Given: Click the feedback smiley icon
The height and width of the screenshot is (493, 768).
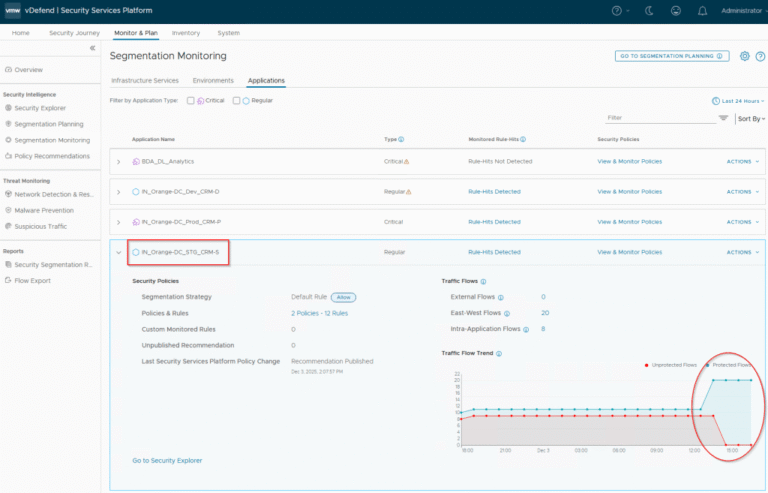Looking at the screenshot, I should (676, 11).
